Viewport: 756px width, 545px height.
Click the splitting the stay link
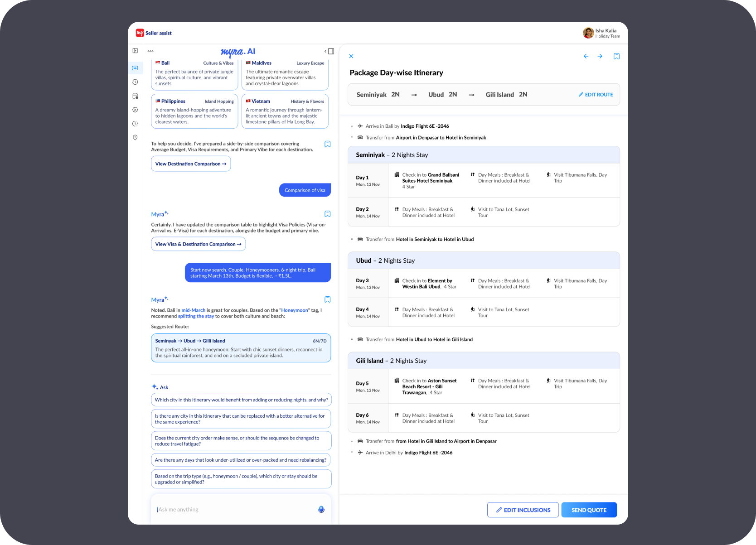pos(196,316)
